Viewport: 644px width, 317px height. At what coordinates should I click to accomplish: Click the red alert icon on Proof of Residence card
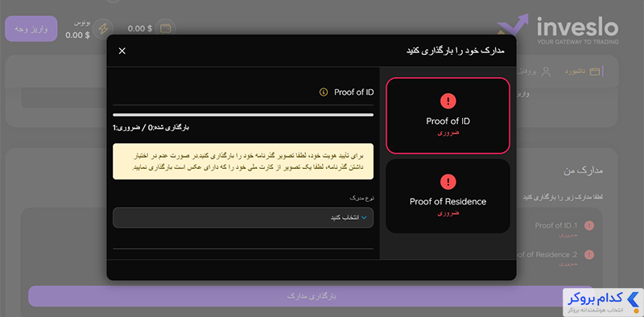click(x=448, y=181)
